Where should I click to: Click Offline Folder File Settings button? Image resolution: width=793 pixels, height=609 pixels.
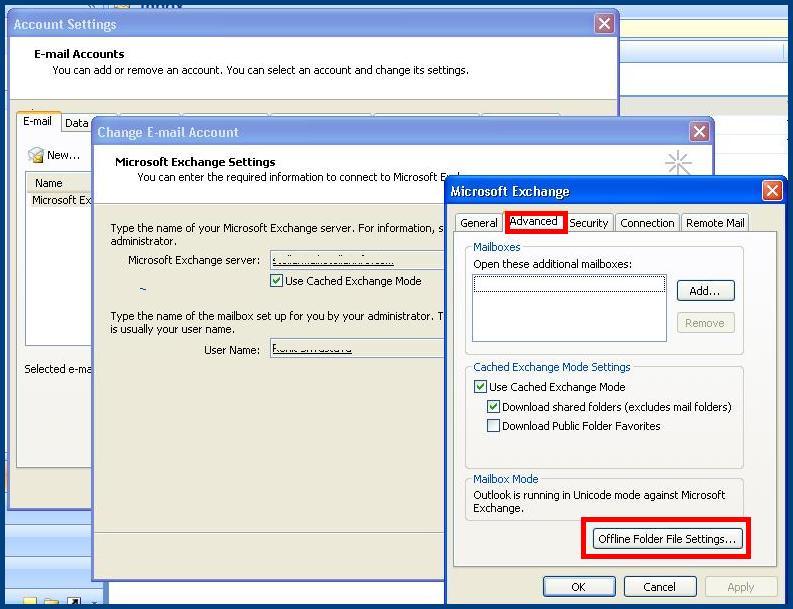[667, 539]
